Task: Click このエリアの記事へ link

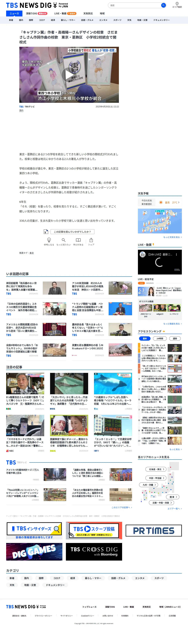Action: click(x=122, y=507)
